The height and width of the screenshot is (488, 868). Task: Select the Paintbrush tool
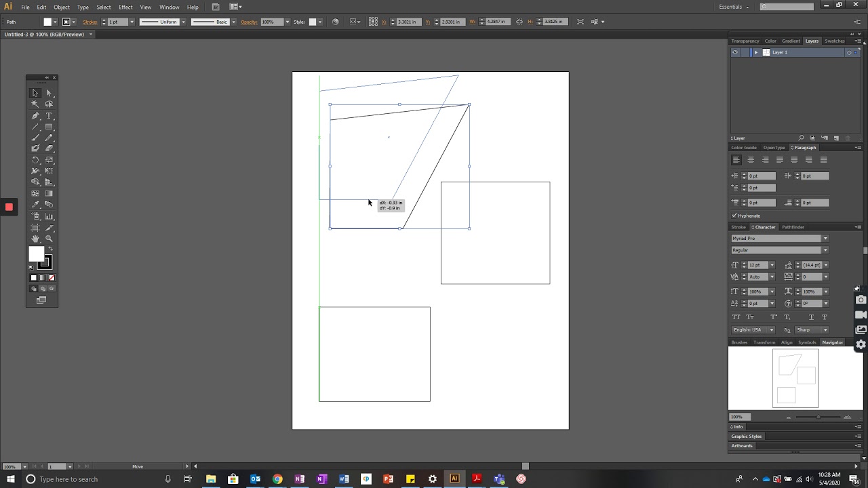coord(35,137)
